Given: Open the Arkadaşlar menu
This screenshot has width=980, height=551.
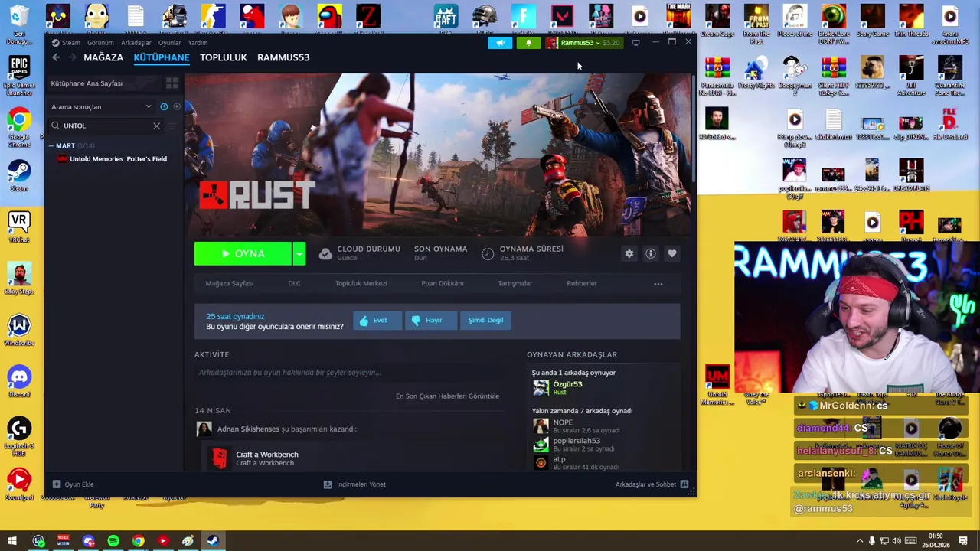Looking at the screenshot, I should click(x=136, y=43).
